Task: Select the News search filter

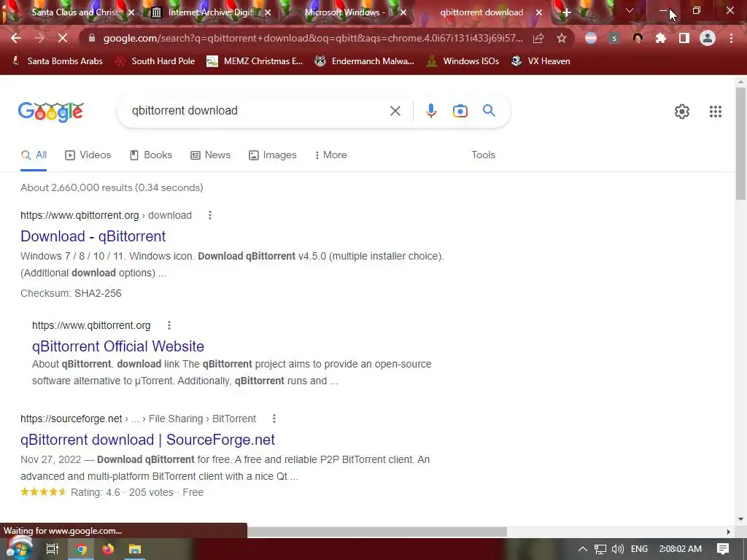Action: pos(211,155)
